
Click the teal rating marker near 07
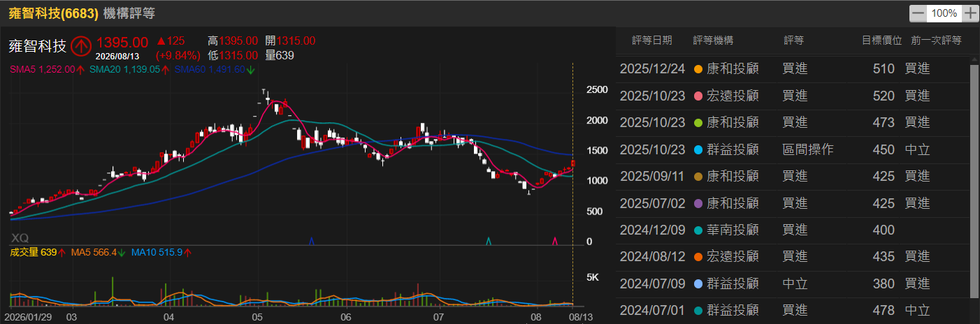tap(489, 241)
